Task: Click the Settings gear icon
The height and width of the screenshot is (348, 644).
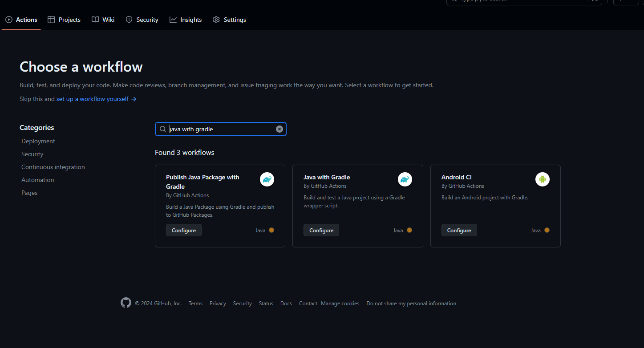Action: click(216, 20)
